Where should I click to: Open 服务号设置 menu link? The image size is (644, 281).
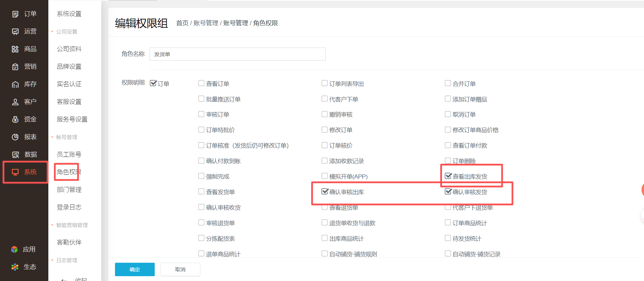72,119
